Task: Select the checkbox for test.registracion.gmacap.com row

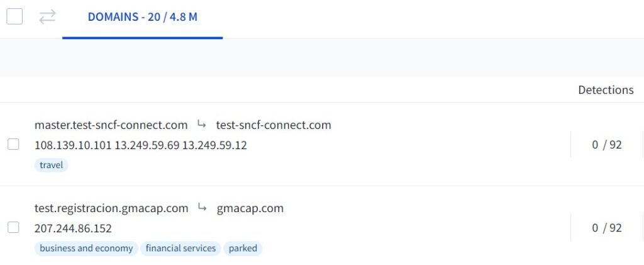Action: [x=13, y=227]
